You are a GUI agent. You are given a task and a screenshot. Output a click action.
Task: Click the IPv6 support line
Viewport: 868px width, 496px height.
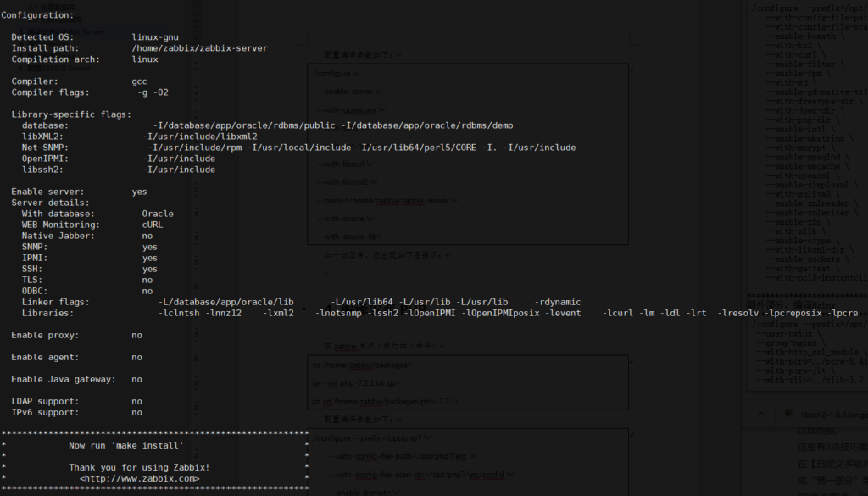[76, 412]
